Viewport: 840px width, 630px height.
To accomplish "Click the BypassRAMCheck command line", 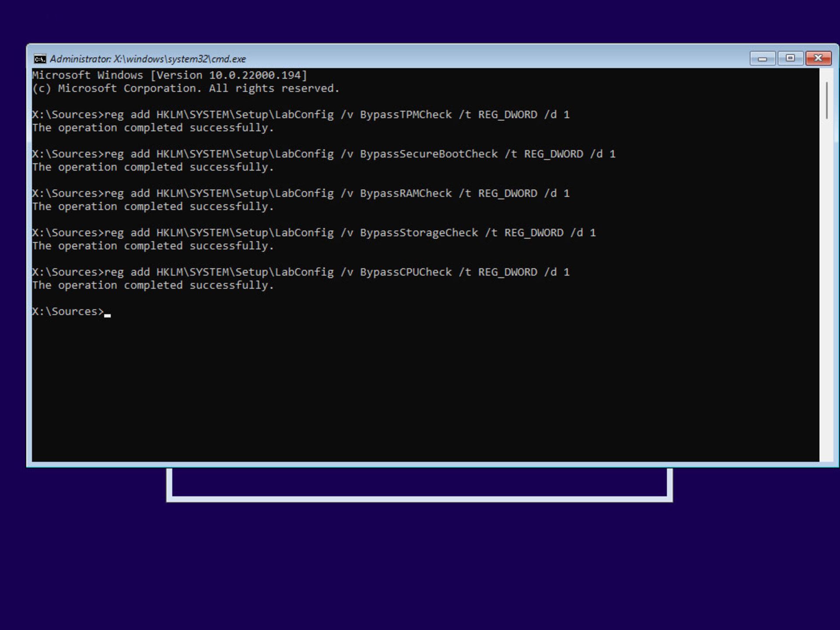I will pos(301,193).
